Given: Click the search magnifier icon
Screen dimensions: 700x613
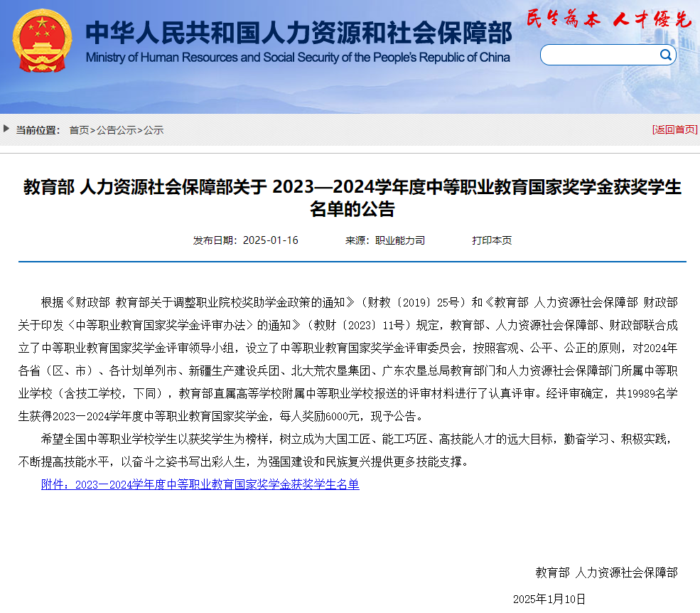Looking at the screenshot, I should (x=665, y=54).
